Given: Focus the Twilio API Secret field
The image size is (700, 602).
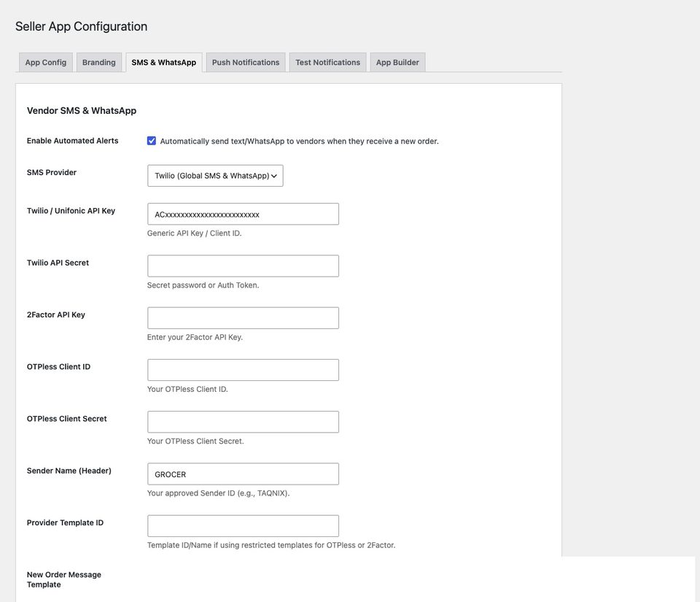Looking at the screenshot, I should click(243, 266).
